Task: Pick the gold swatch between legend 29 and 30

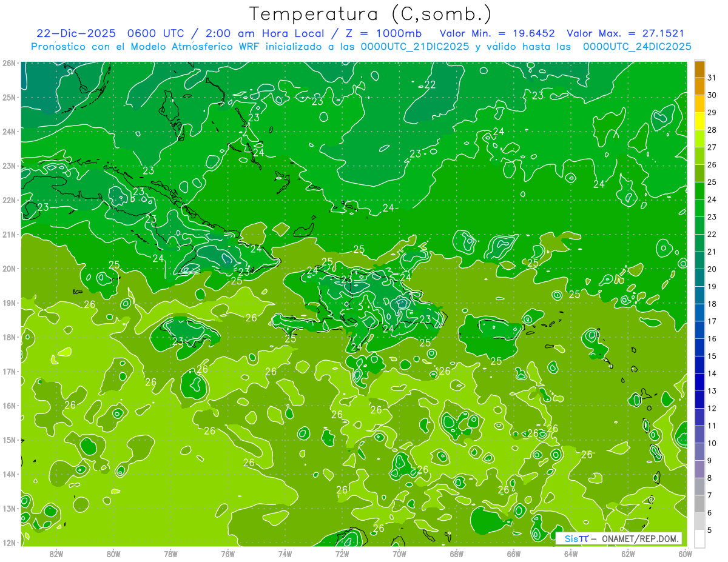Action: pyautogui.click(x=699, y=104)
